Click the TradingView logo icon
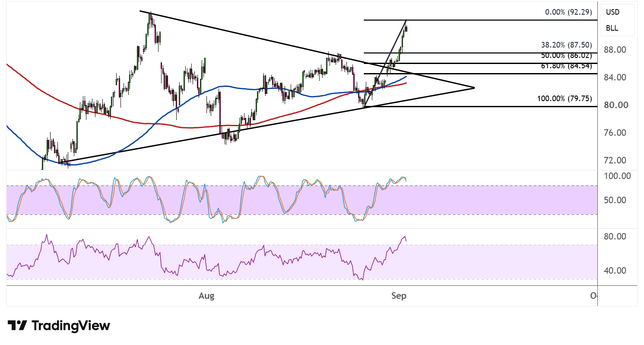 [x=18, y=326]
